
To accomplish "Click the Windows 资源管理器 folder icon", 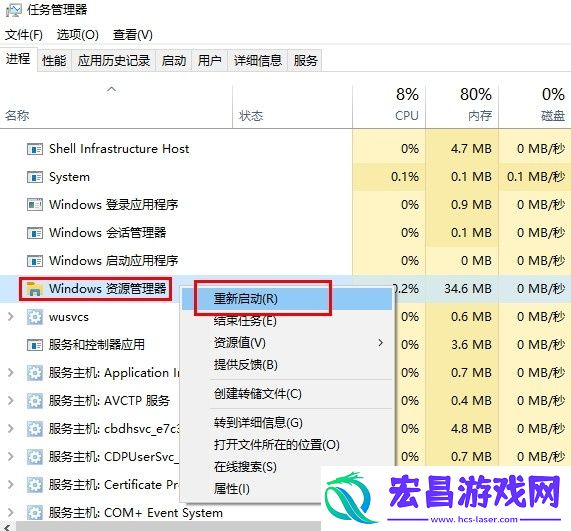I will click(35, 289).
